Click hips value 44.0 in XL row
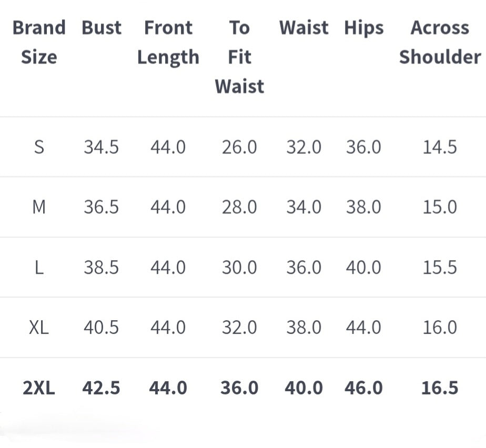This screenshot has height=448, width=486. [x=363, y=328]
